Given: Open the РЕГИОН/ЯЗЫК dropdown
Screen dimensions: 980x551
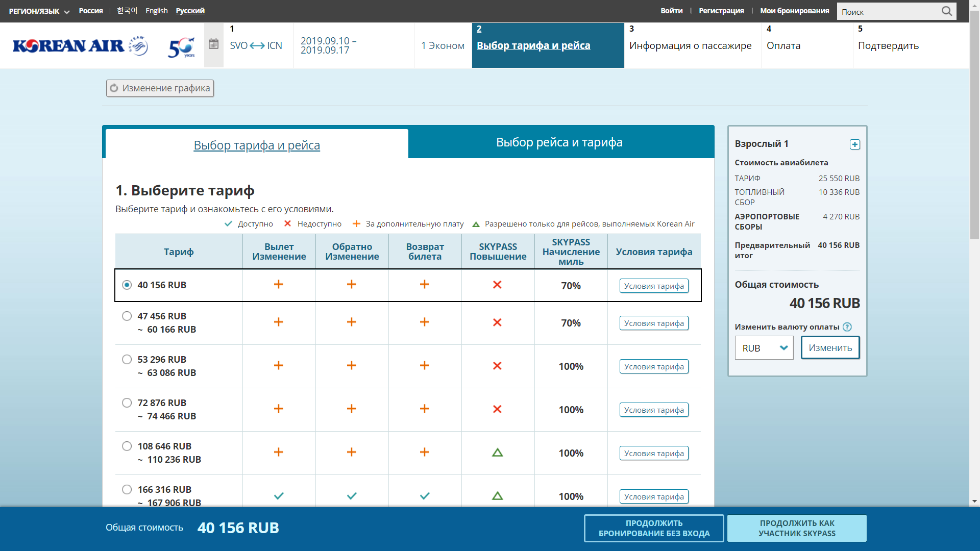Looking at the screenshot, I should point(39,11).
